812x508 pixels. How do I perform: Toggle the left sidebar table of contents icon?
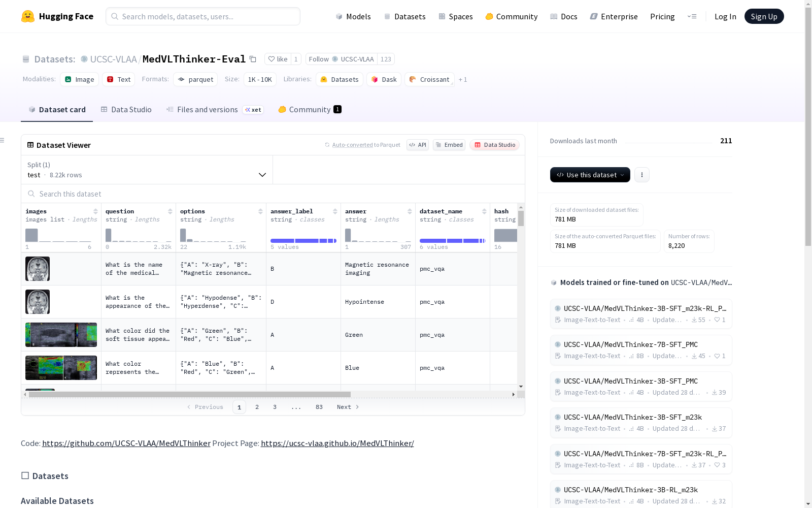(x=2, y=140)
